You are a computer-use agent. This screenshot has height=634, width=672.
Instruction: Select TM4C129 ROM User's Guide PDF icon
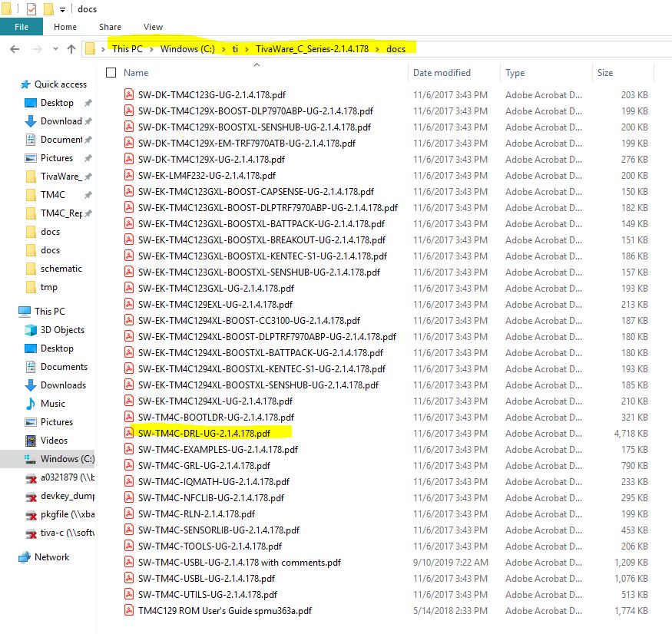pos(128,610)
